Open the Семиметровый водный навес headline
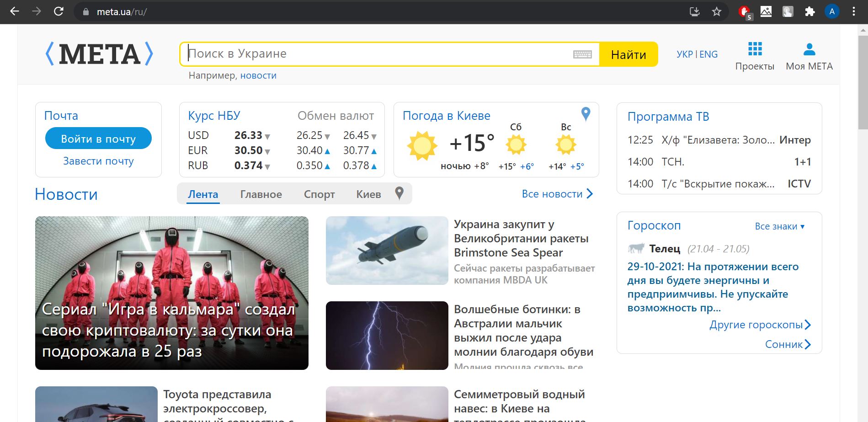This screenshot has width=868, height=422. (520, 405)
